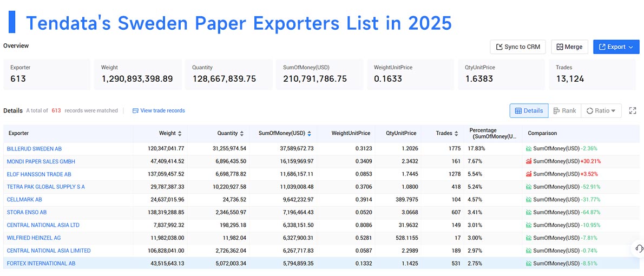Click the Merge button

coord(569,47)
